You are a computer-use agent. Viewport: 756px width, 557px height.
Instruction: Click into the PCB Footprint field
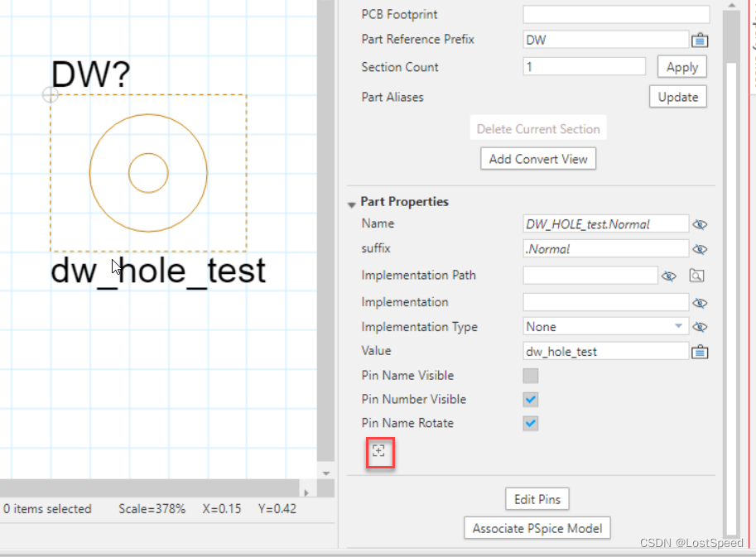pos(616,14)
